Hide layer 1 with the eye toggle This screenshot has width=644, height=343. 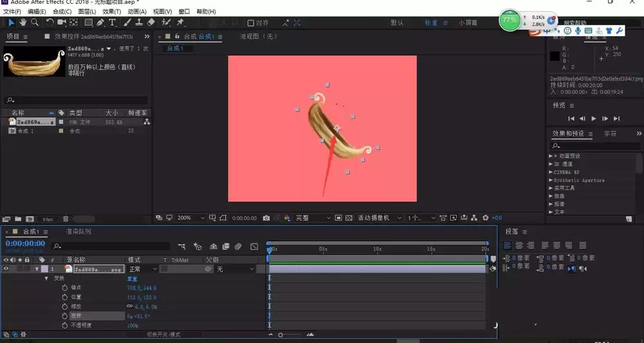6,269
